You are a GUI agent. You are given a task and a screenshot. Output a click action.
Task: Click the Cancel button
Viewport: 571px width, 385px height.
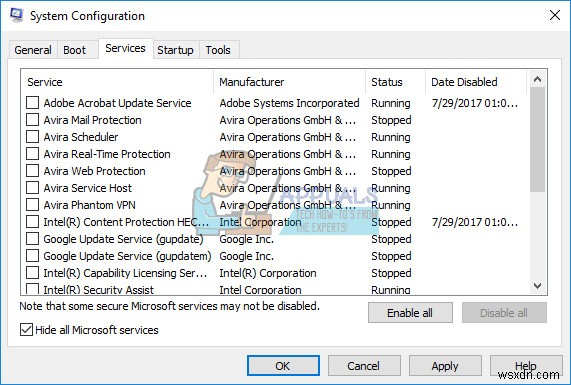point(364,366)
